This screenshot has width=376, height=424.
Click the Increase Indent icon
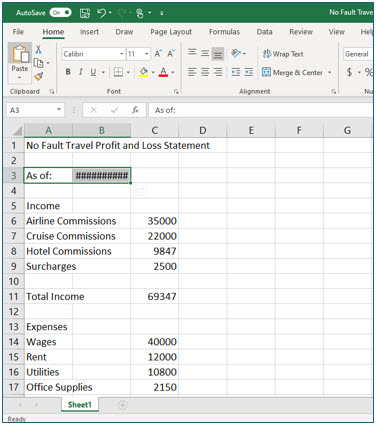tap(249, 72)
